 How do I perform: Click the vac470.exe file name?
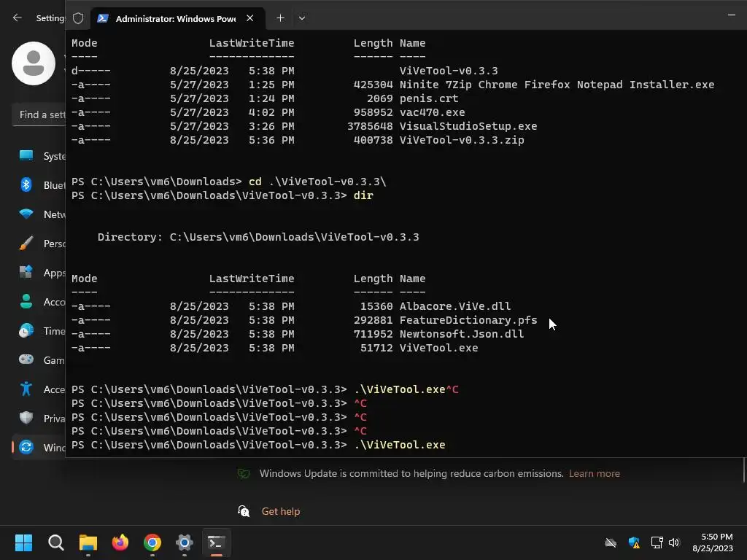(x=432, y=112)
